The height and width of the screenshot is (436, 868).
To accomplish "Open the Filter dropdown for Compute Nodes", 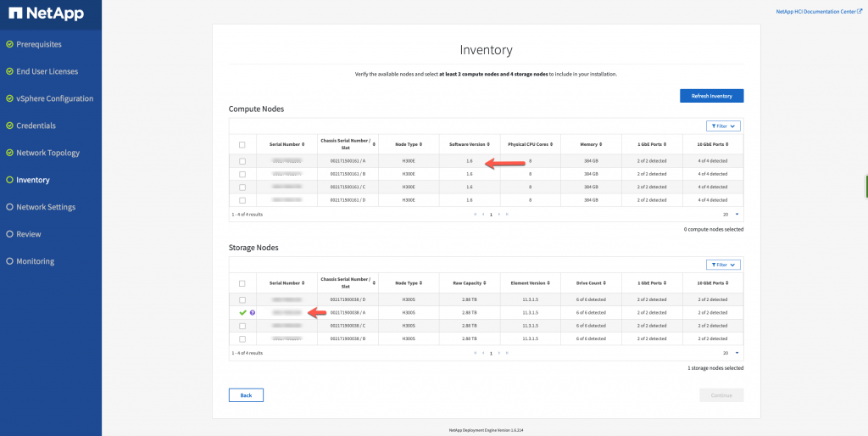I will coord(723,126).
